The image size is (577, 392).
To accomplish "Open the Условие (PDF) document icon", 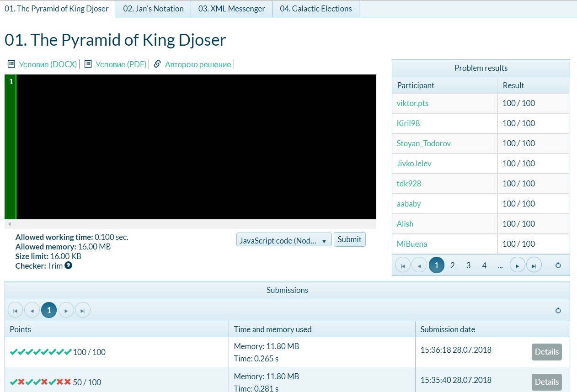I will tap(88, 64).
